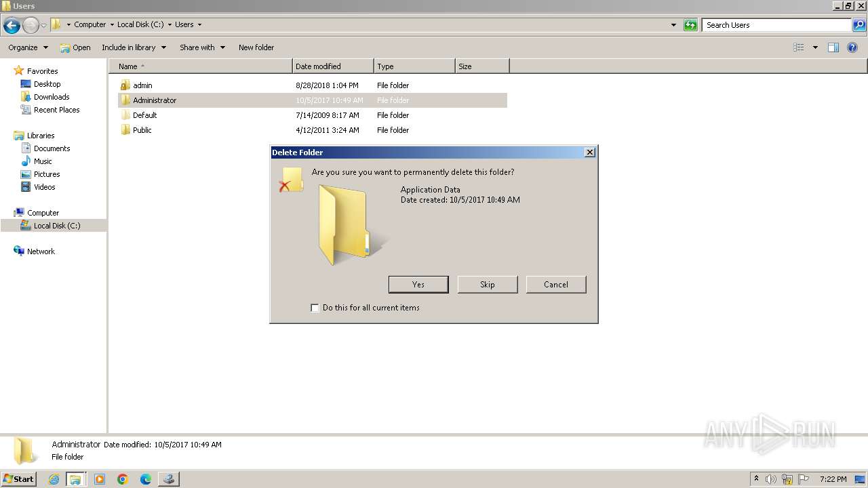Open the Pictures library

(x=47, y=174)
